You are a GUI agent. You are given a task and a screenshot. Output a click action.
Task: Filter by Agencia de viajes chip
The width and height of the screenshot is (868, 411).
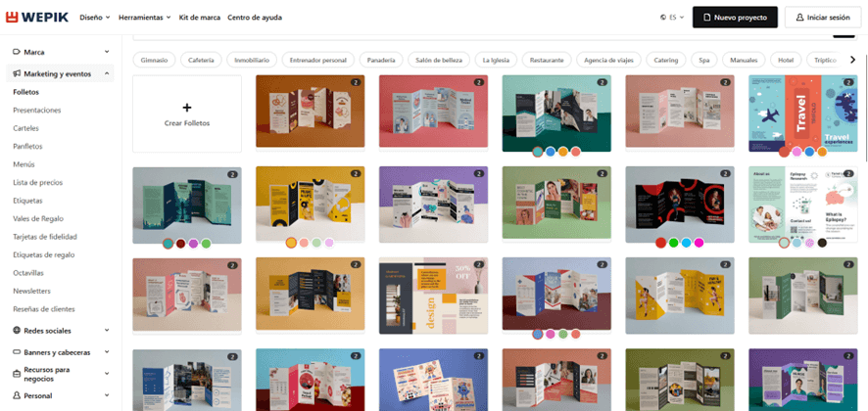tap(608, 60)
